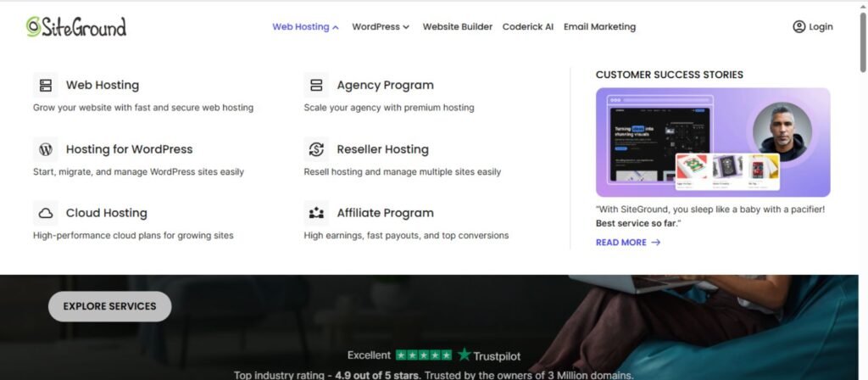Open the customer success story image
Screen dimensions: 868x380
[x=713, y=142]
